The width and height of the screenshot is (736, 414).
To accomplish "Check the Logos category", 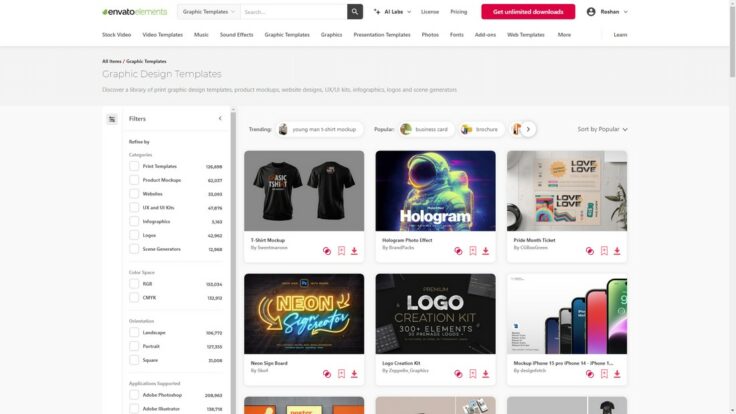I will click(x=134, y=235).
